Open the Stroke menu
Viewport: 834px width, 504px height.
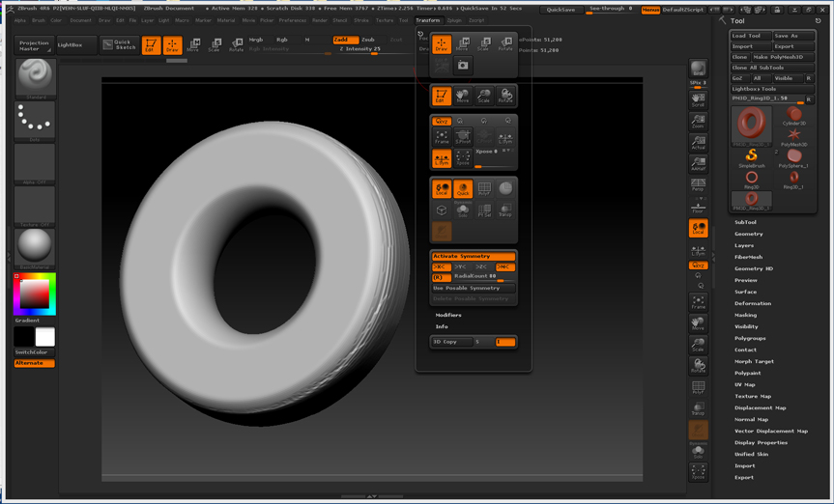click(x=361, y=20)
